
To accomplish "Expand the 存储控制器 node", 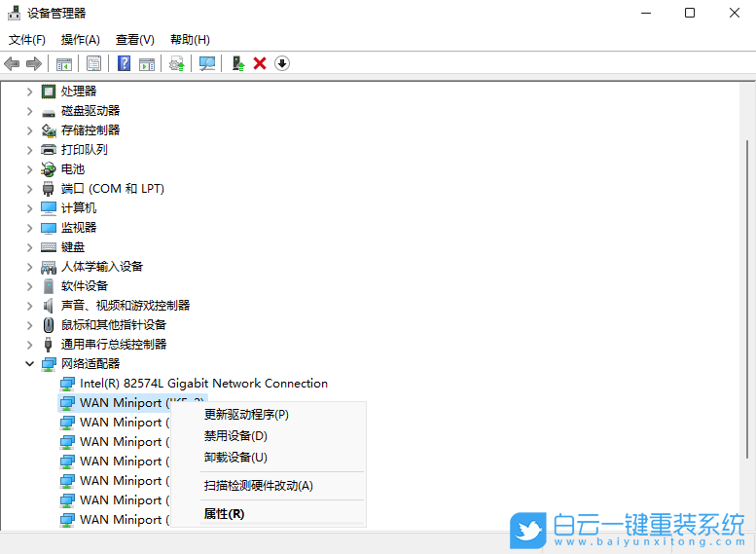I will click(x=30, y=130).
